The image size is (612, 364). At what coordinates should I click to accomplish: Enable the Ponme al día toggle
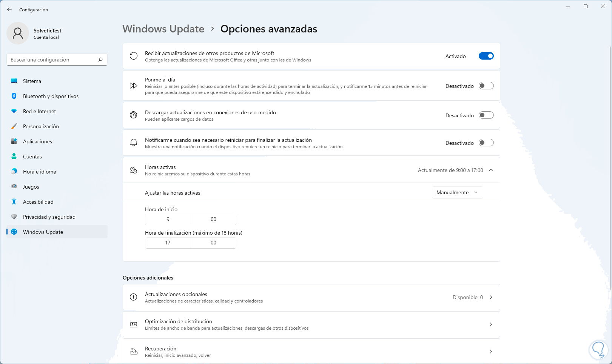click(486, 86)
